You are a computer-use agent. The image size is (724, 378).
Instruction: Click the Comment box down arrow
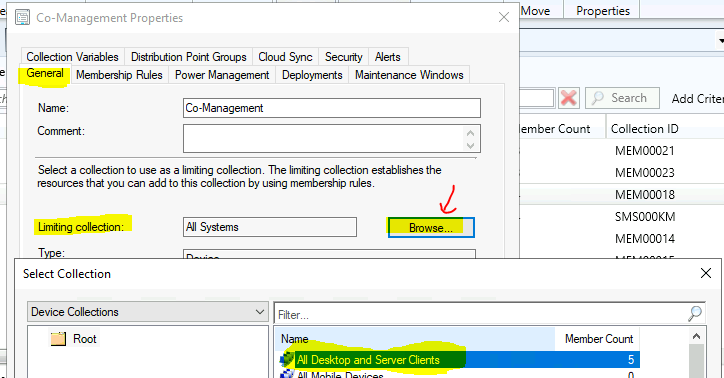(471, 145)
